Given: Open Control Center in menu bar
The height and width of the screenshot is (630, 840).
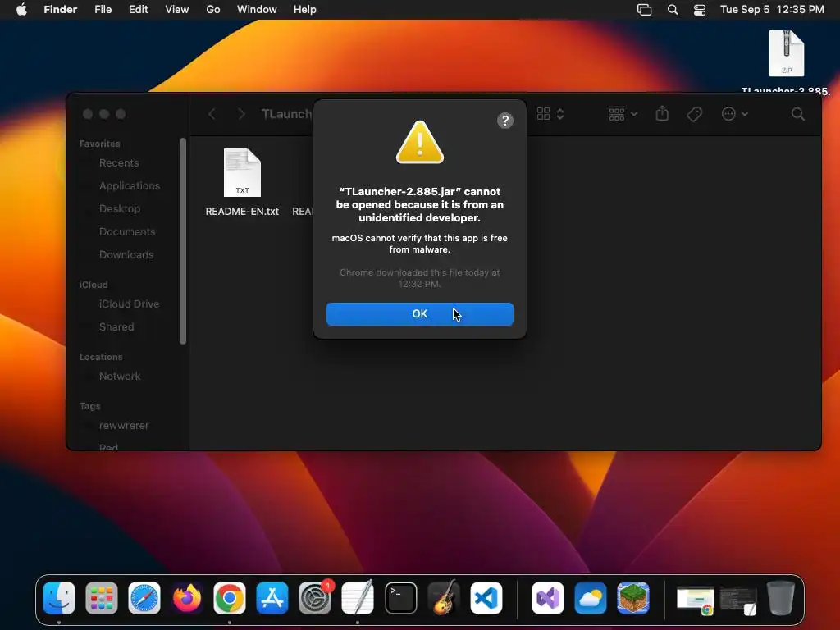Looking at the screenshot, I should (700, 10).
